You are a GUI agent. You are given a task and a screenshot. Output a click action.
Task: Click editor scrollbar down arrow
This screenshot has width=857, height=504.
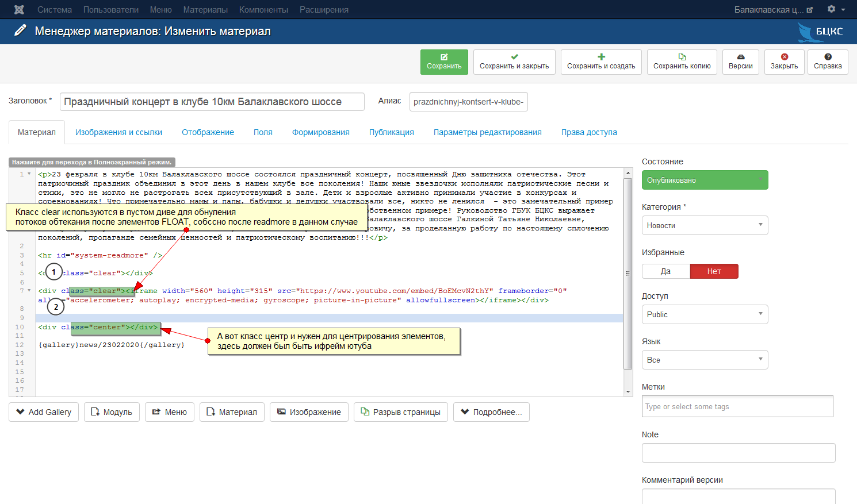pos(628,392)
